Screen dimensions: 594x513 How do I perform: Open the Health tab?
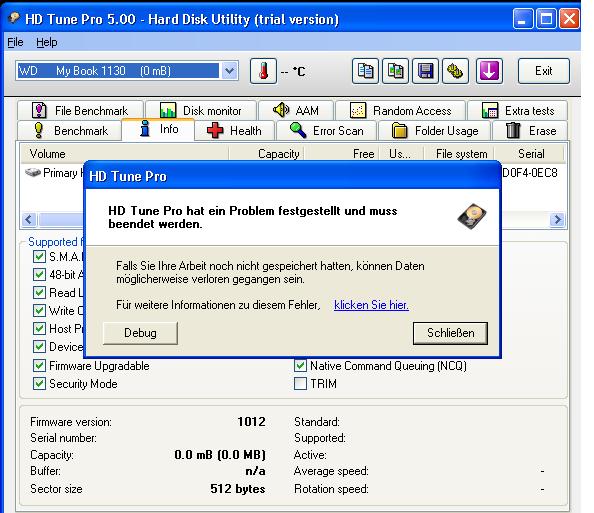click(x=234, y=131)
